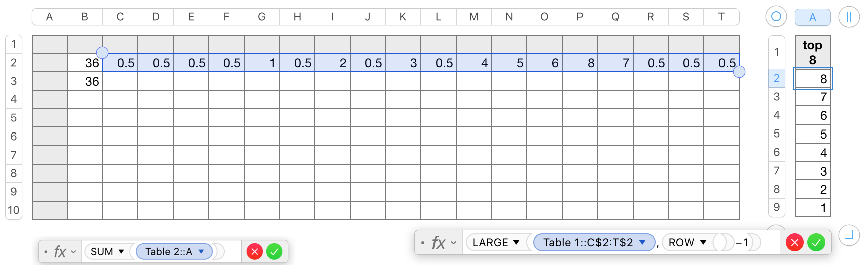Accept the SUM formula with the green checkmark
This screenshot has width=868, height=265.
[274, 251]
